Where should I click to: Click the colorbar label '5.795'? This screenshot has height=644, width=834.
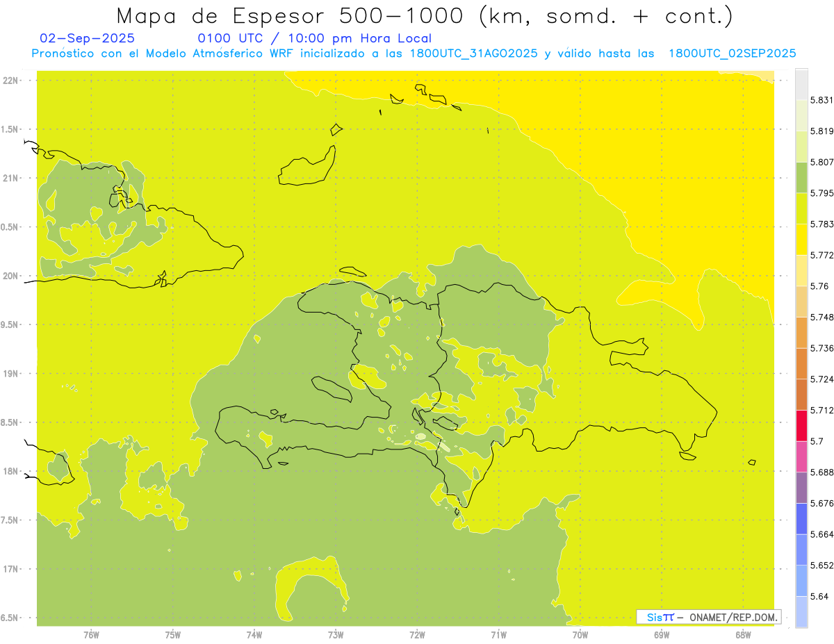pos(822,193)
